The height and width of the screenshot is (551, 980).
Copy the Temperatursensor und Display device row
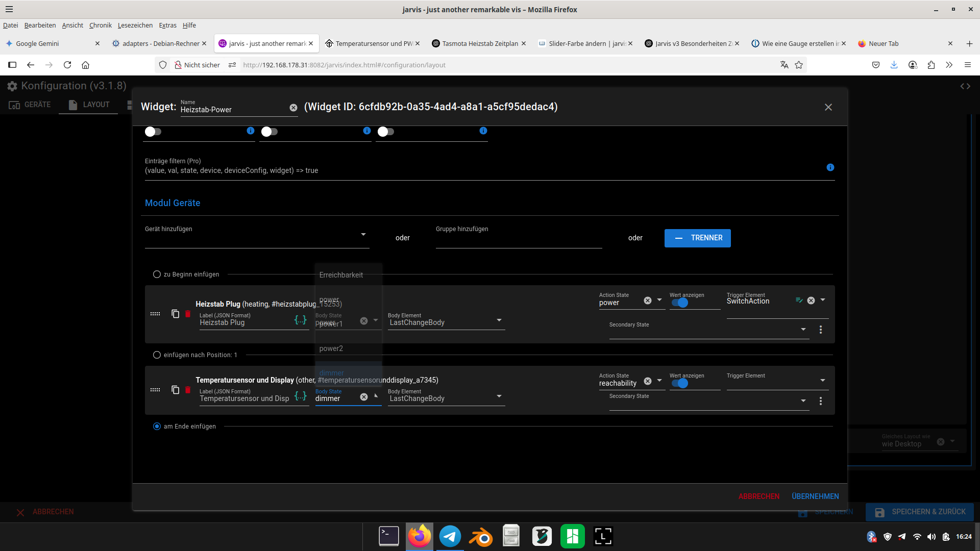coord(175,390)
